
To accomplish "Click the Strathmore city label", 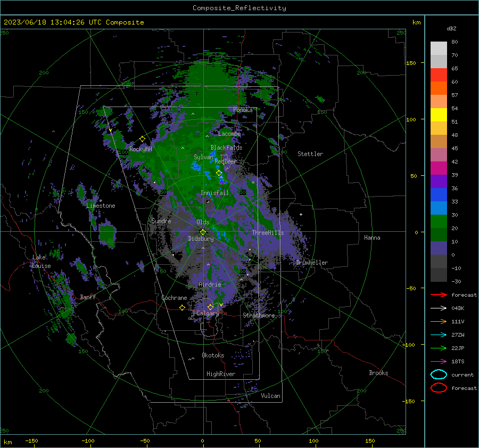I will tap(259, 315).
